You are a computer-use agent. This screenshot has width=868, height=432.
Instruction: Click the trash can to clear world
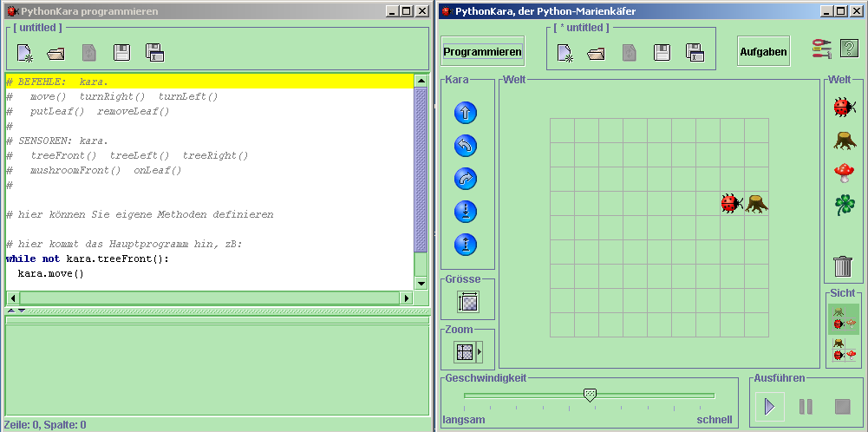(843, 265)
